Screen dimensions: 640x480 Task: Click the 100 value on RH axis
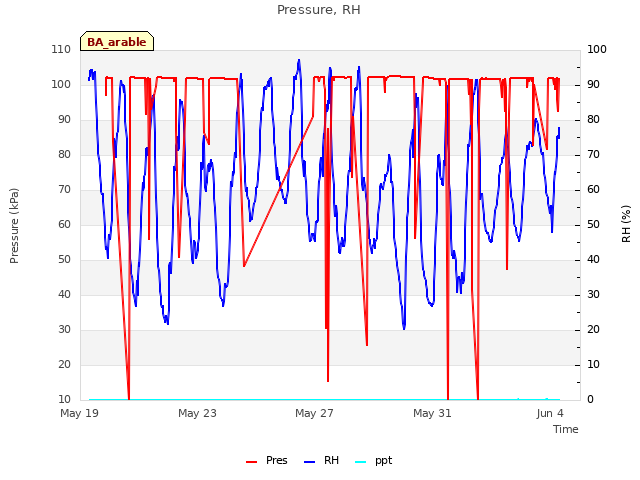coord(597,49)
